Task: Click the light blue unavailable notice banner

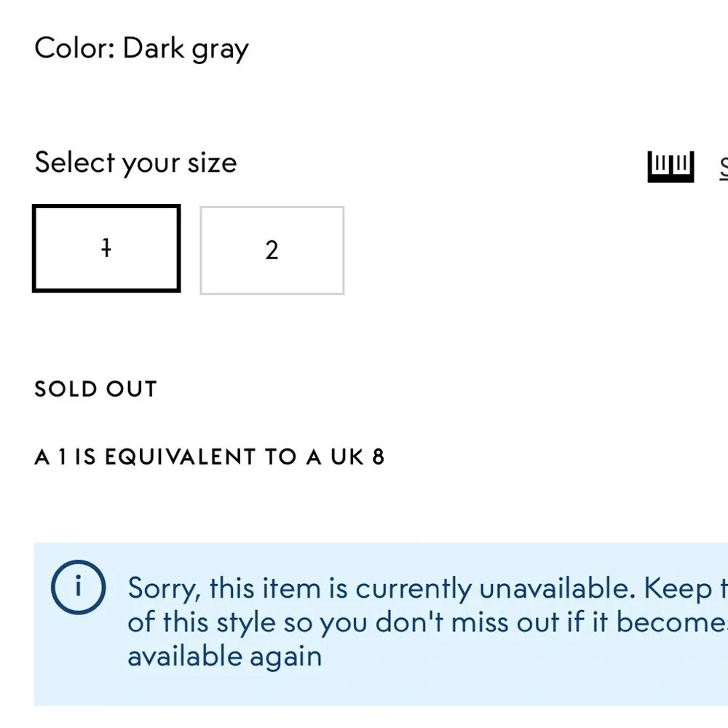Action: coord(381,624)
